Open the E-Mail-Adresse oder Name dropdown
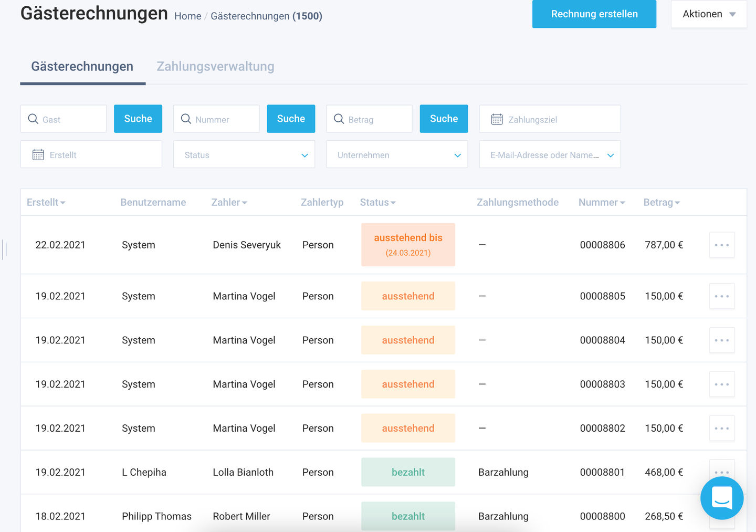This screenshot has height=532, width=756. [x=550, y=154]
